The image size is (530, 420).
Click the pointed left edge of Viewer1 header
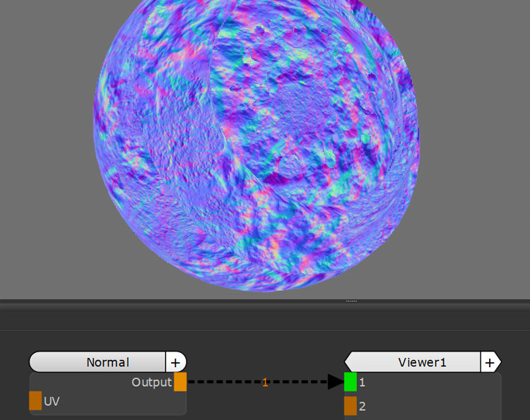click(348, 362)
